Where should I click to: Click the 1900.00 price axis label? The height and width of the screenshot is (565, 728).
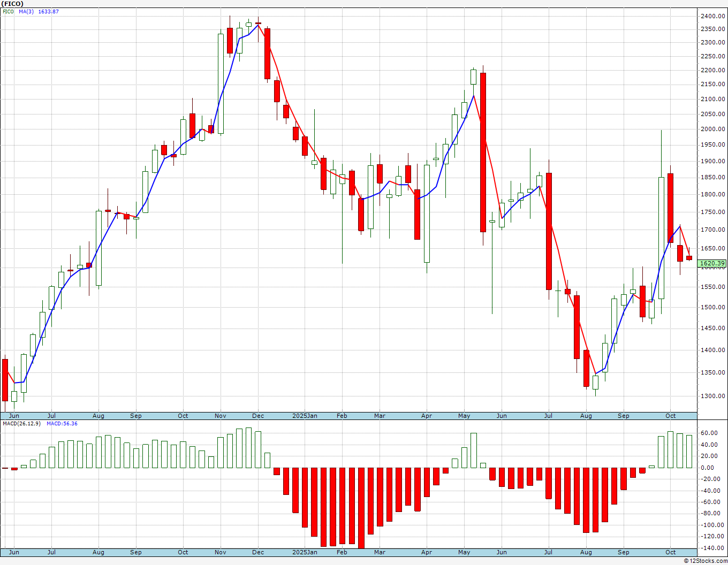[x=712, y=161]
